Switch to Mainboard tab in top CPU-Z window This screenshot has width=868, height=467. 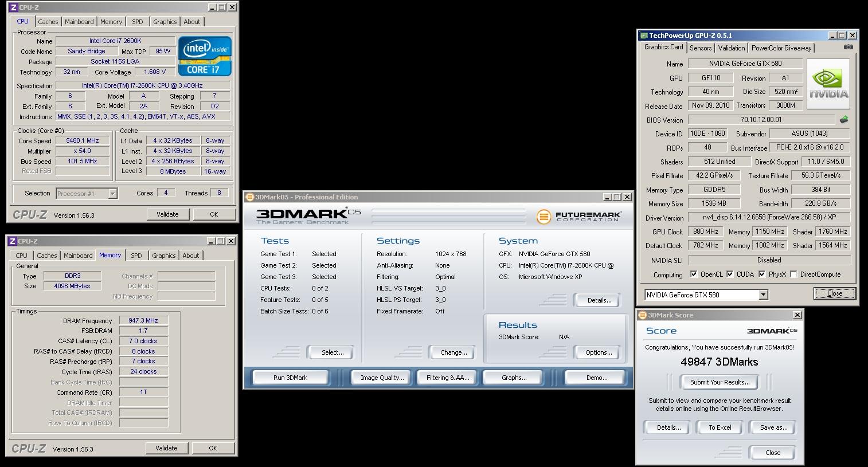(x=79, y=22)
